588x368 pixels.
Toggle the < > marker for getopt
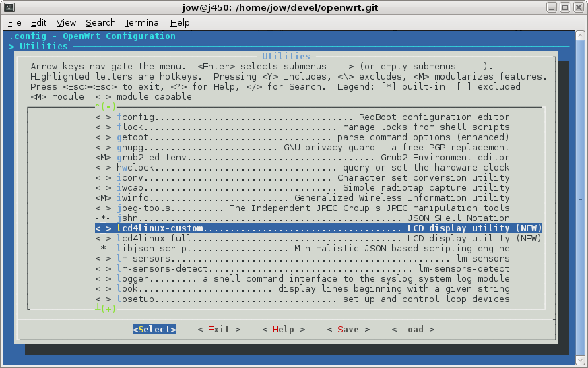click(103, 137)
